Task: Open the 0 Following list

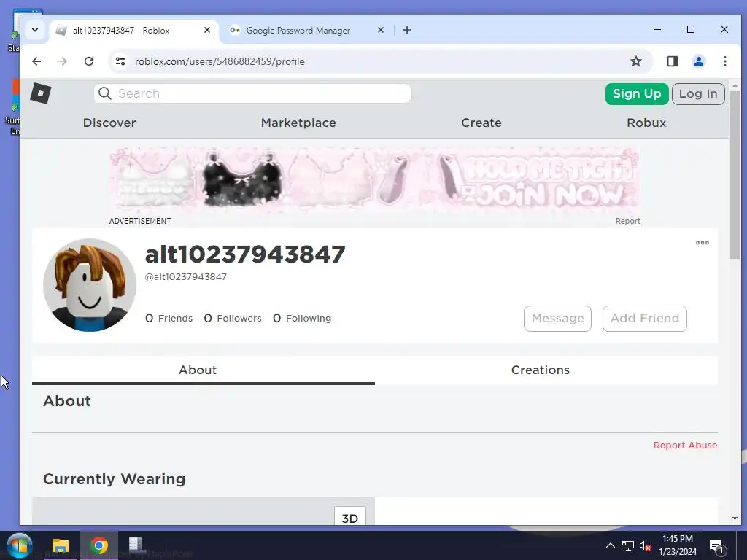Action: point(302,318)
